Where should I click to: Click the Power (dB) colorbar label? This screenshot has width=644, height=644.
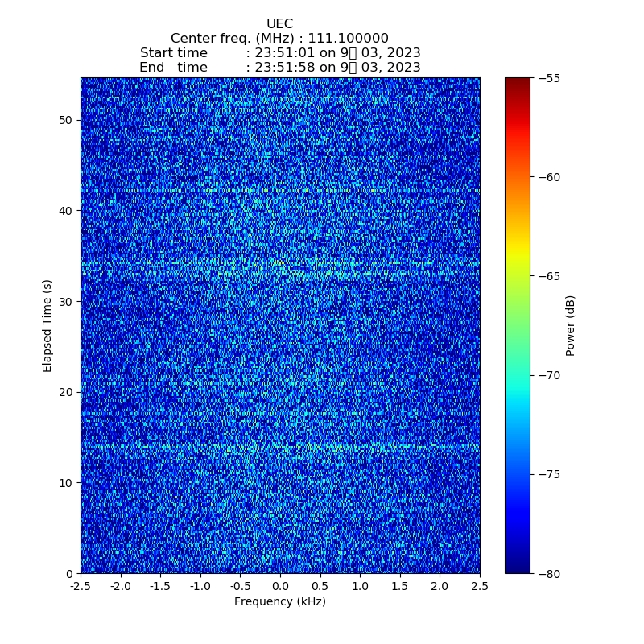pos(570,325)
